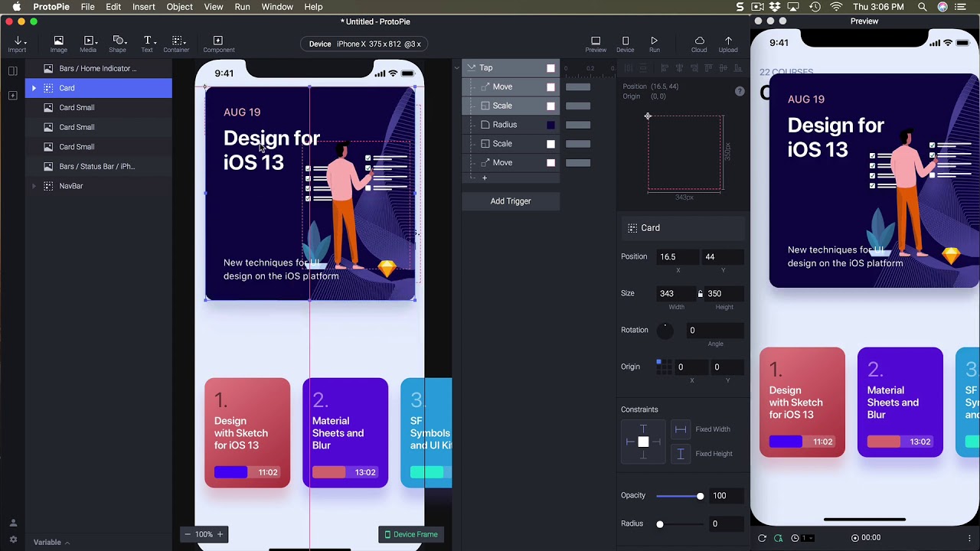The width and height of the screenshot is (980, 551).
Task: Open Preview from the toolbar
Action: coord(596,44)
